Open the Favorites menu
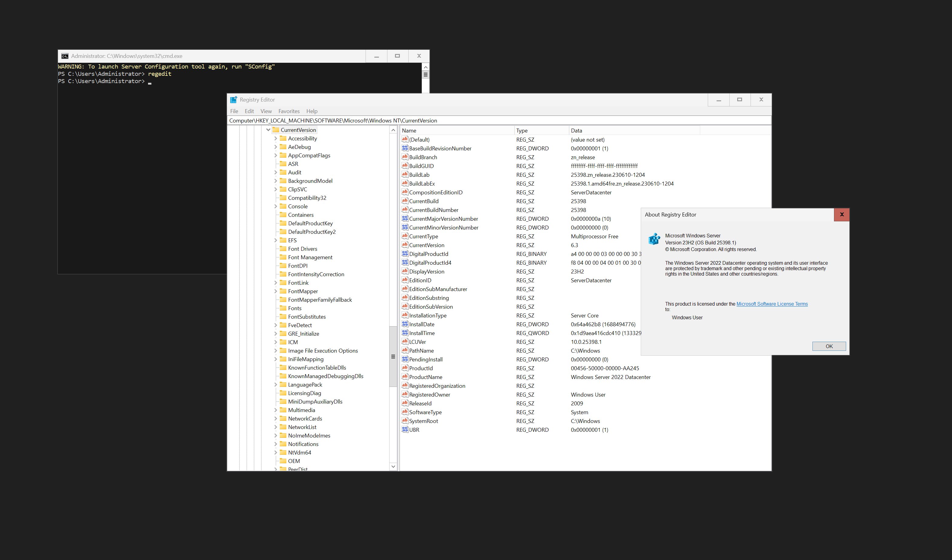The image size is (952, 560). click(289, 111)
